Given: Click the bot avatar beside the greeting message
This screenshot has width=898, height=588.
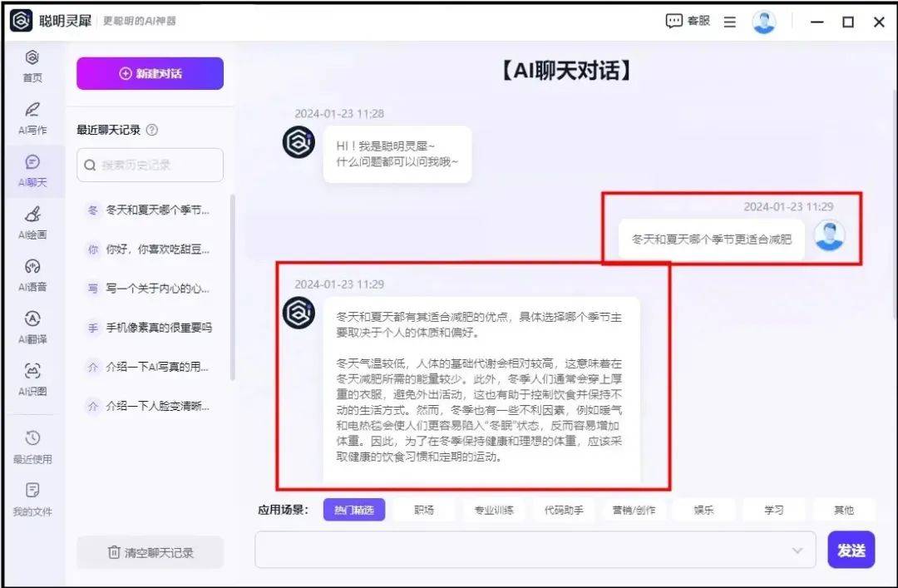Looking at the screenshot, I should click(299, 141).
